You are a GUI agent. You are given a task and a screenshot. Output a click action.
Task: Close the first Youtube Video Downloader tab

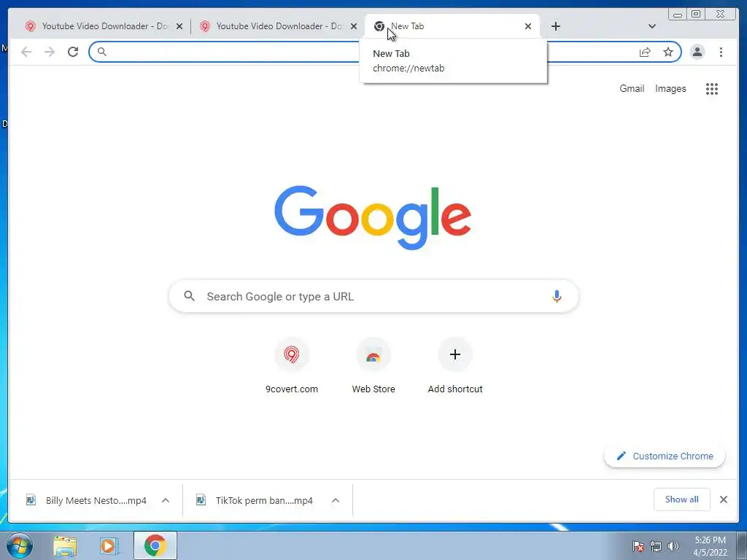(x=179, y=26)
